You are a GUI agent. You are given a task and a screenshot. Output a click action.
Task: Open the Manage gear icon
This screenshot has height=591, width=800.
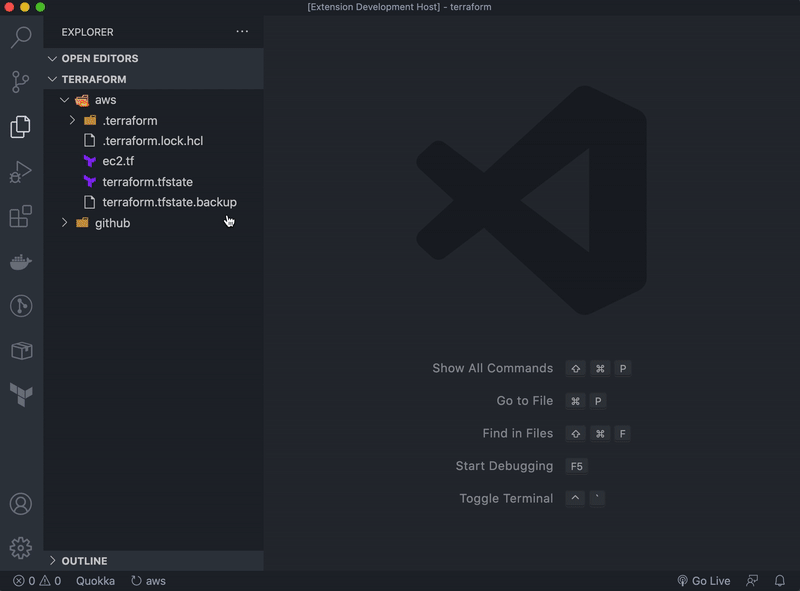click(20, 548)
